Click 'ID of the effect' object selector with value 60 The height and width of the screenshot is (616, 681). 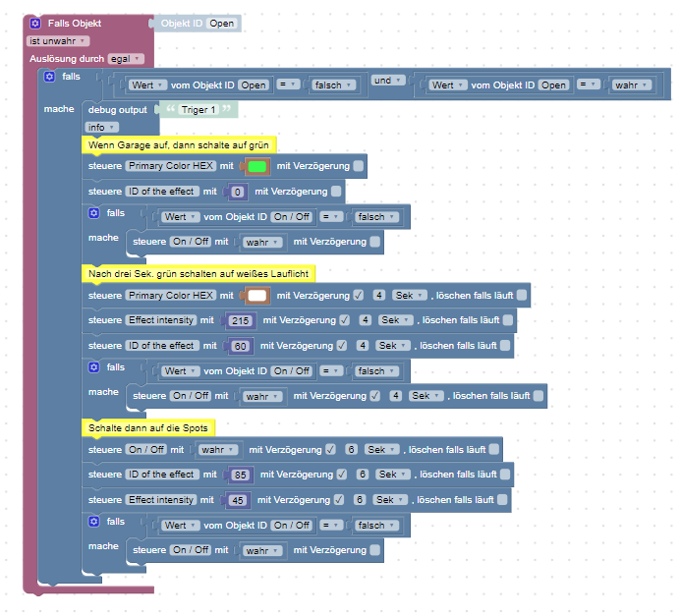tap(162, 346)
